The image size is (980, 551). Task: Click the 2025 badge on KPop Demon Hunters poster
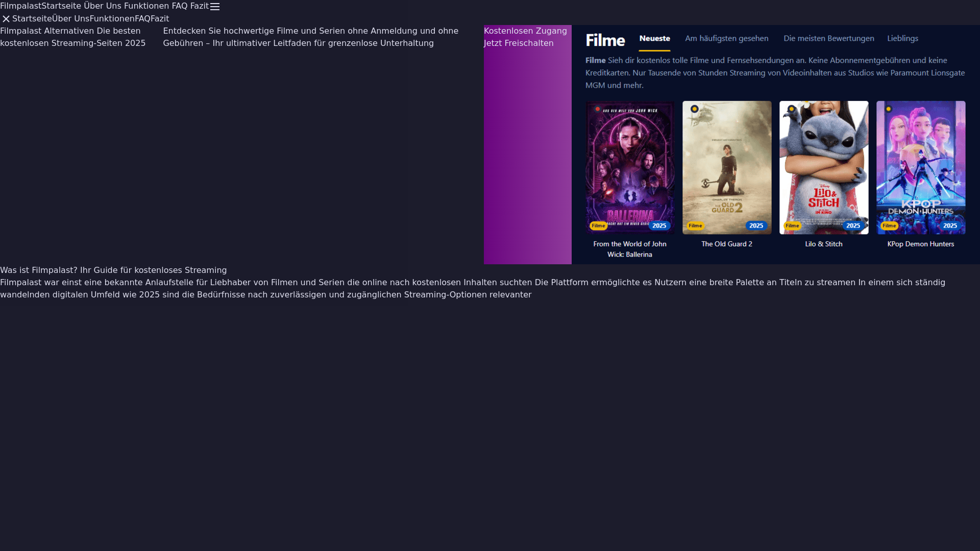click(950, 226)
